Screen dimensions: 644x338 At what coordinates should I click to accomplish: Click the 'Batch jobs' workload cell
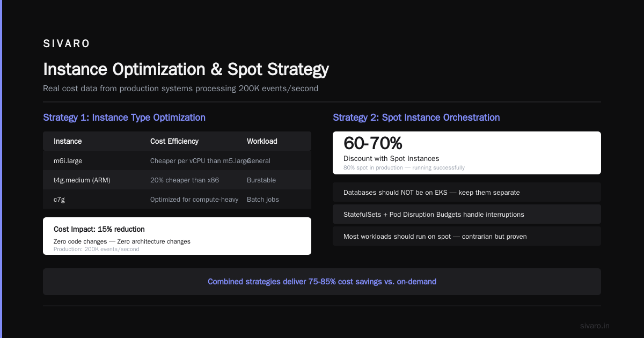coord(263,199)
